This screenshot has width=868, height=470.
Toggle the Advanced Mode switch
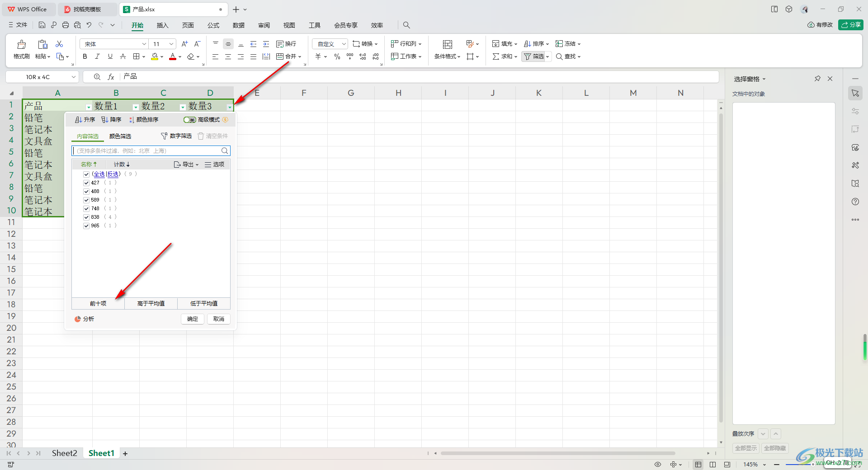pyautogui.click(x=190, y=120)
